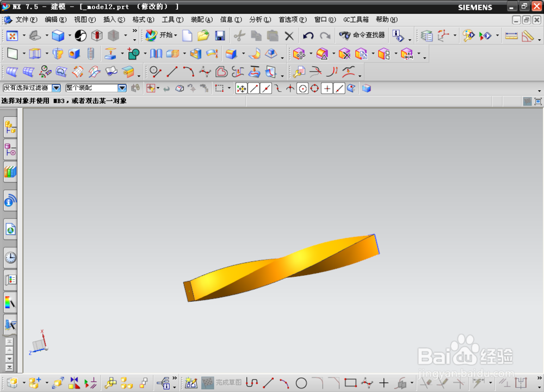Open dropdown arrow next to Fit view icon
Screen dimensions: 544x392
coord(24,35)
